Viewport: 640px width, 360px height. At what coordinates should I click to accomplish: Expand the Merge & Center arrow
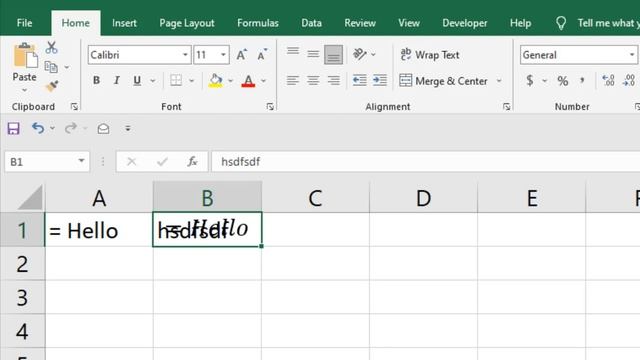tap(499, 81)
